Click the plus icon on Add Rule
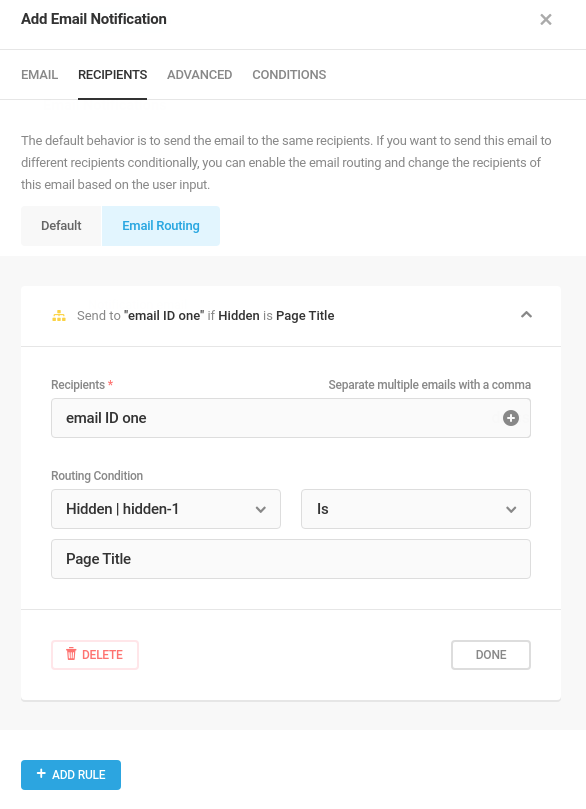586x809 pixels. [41, 773]
